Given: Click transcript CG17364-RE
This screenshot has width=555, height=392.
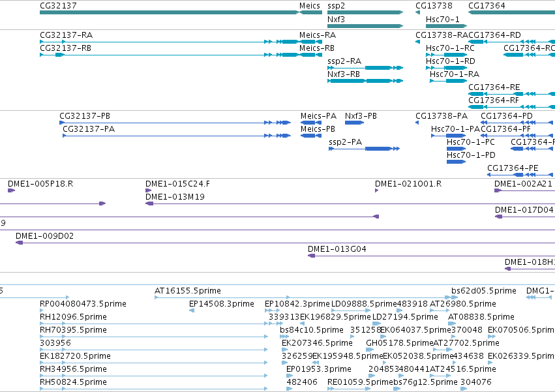Looking at the screenshot, I should [x=511, y=94].
